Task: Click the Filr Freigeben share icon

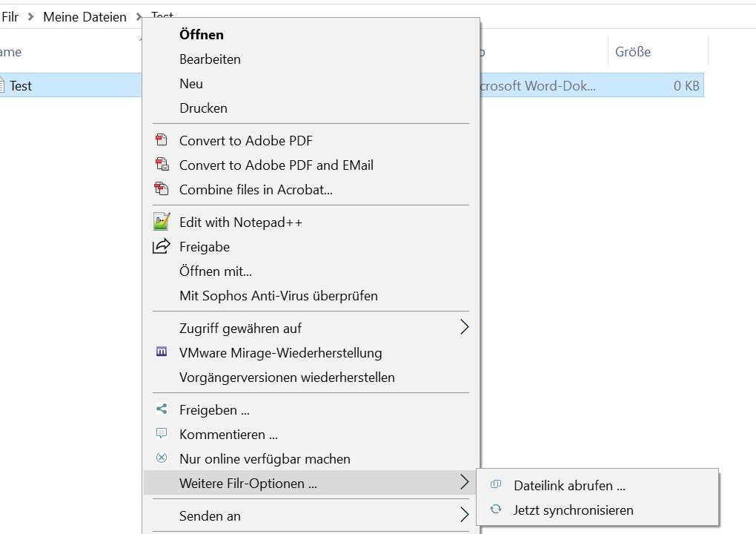Action: tap(161, 409)
